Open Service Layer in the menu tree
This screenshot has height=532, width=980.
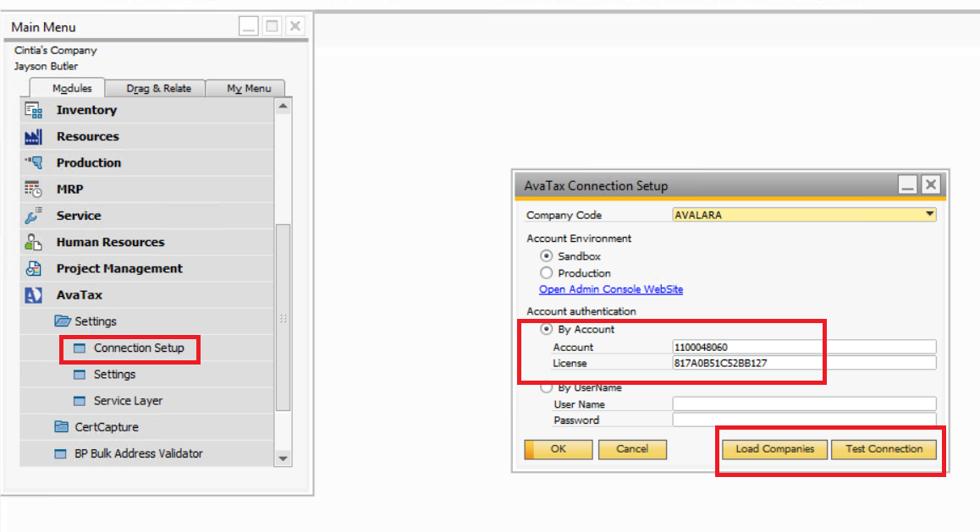(128, 401)
